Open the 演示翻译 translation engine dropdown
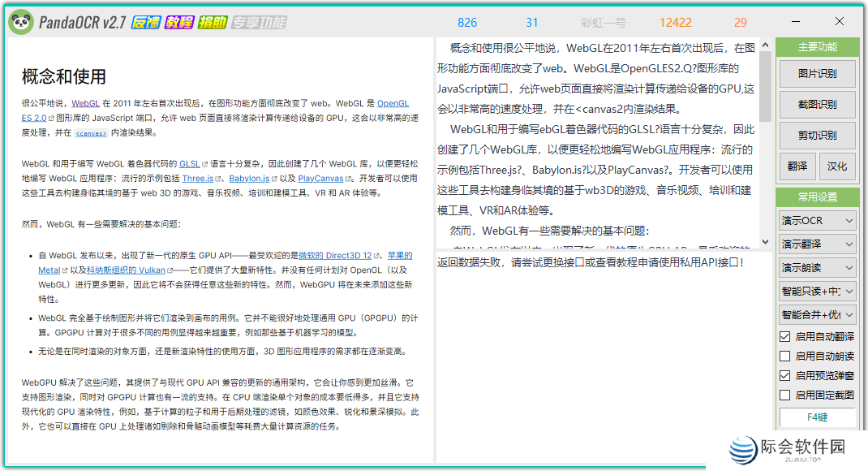The image size is (868, 471). coord(817,243)
